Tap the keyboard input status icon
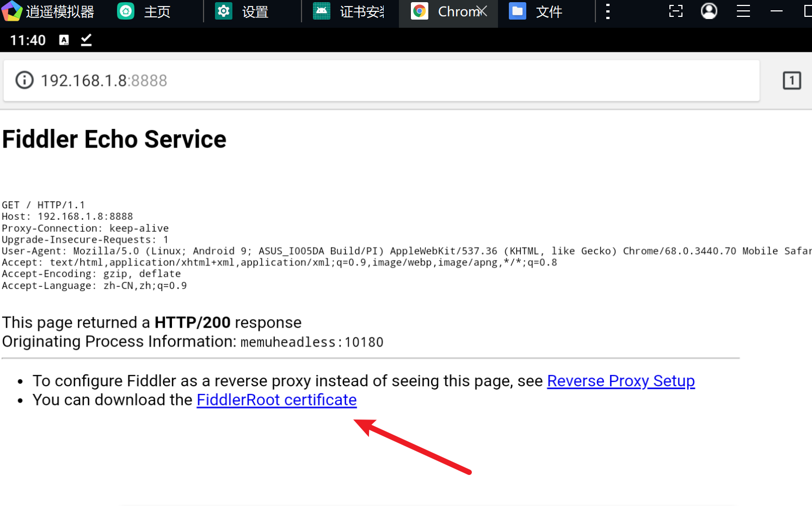Viewport: 812px width, 506px height. pos(64,40)
